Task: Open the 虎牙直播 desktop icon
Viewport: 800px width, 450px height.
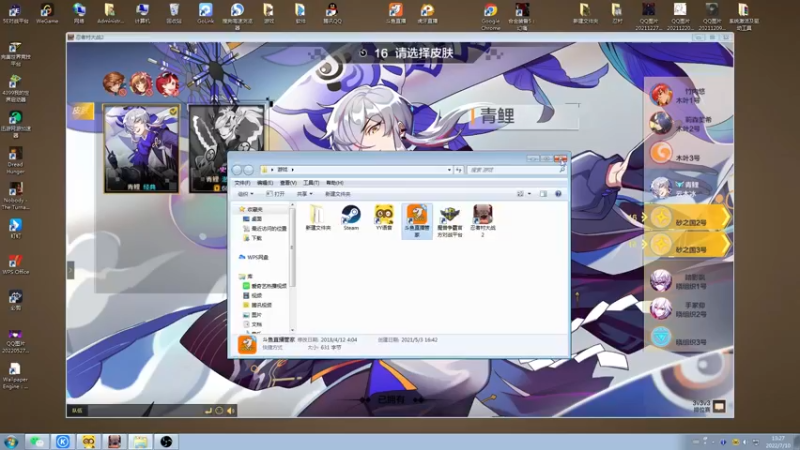Action: click(x=428, y=14)
